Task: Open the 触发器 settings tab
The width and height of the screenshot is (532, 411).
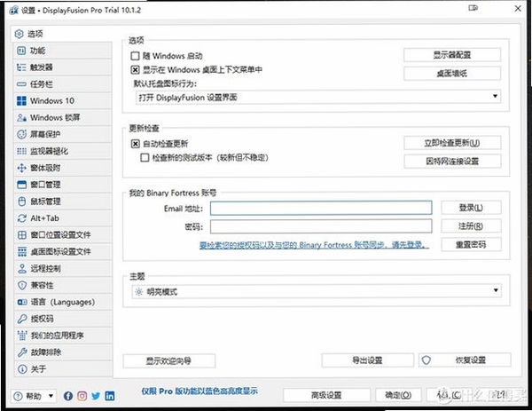Action: coord(63,67)
